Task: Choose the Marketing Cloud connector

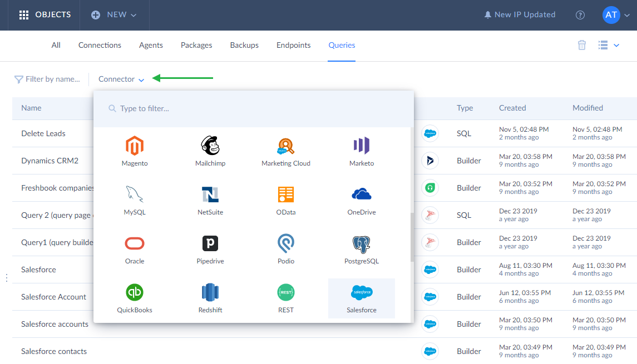Action: (285, 151)
